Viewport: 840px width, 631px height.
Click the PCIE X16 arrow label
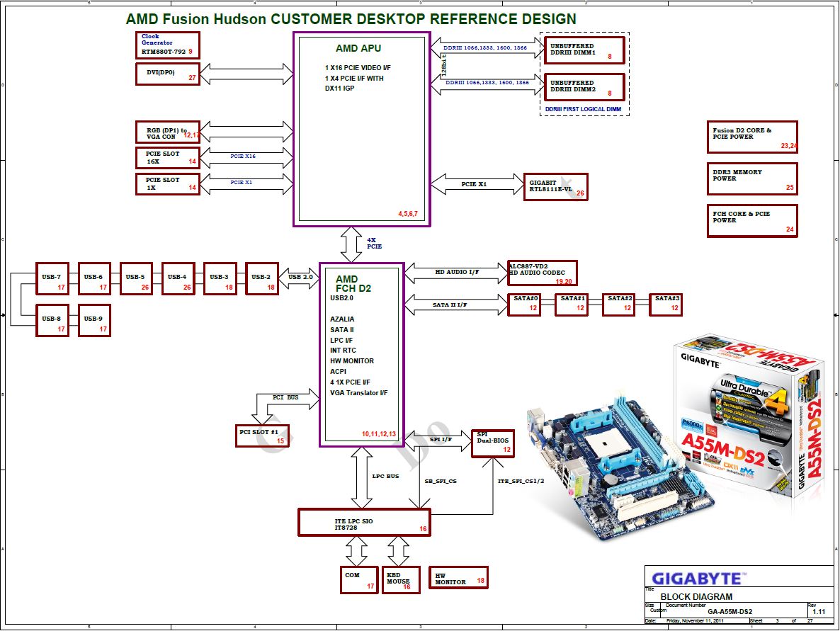[x=243, y=157]
